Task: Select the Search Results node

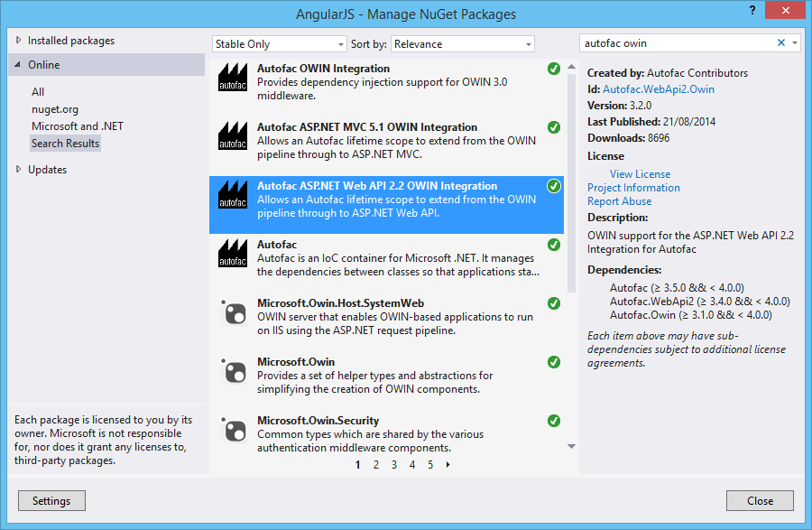Action: click(65, 144)
